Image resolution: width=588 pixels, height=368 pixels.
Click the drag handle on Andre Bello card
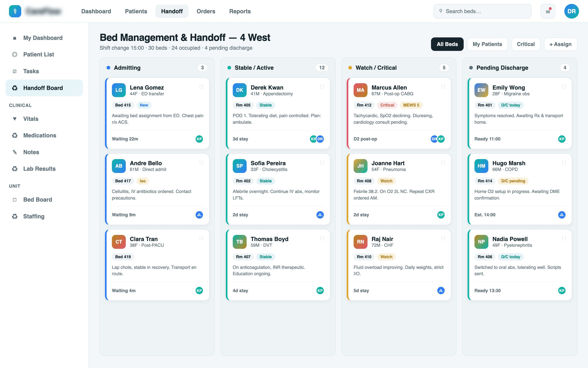pyautogui.click(x=201, y=162)
